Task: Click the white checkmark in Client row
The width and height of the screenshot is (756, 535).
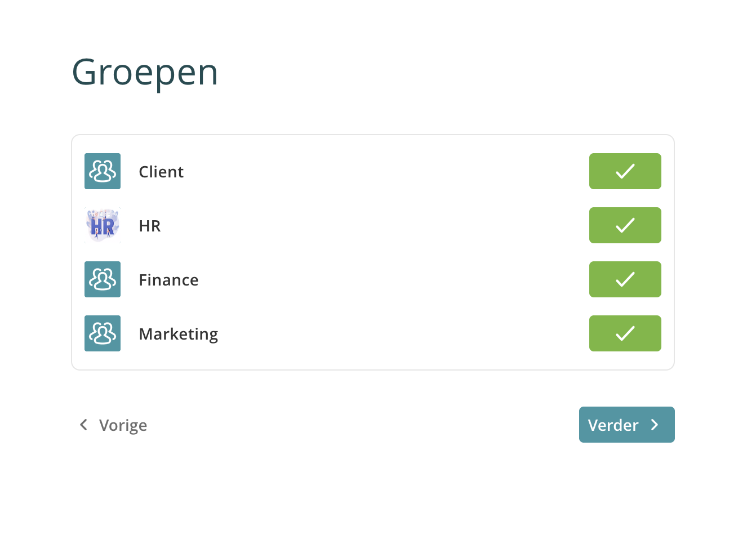Action: tap(625, 171)
